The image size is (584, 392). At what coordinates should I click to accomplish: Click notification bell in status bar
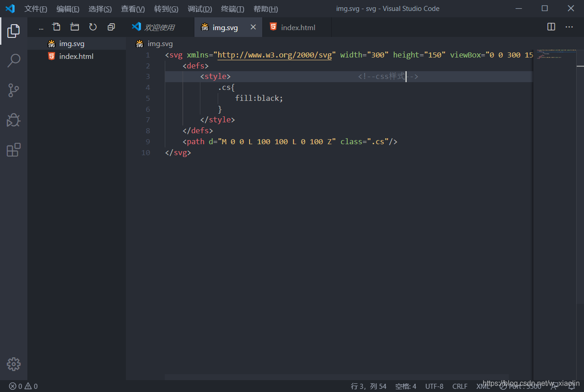[x=571, y=387]
